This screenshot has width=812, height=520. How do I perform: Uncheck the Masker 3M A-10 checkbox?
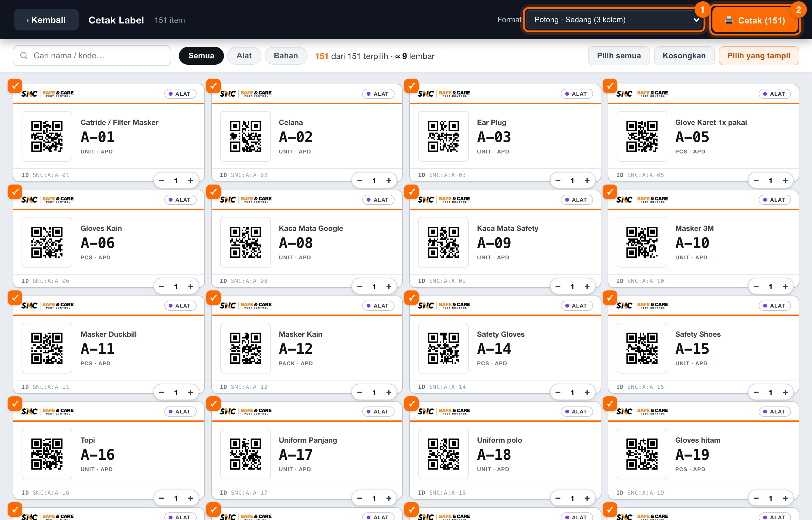click(x=610, y=192)
